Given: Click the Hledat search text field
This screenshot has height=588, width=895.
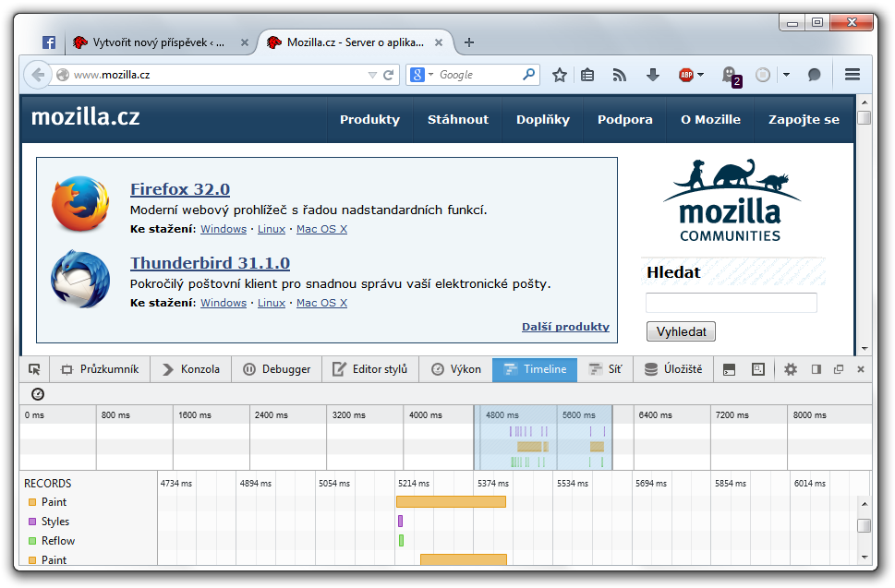Looking at the screenshot, I should [732, 302].
